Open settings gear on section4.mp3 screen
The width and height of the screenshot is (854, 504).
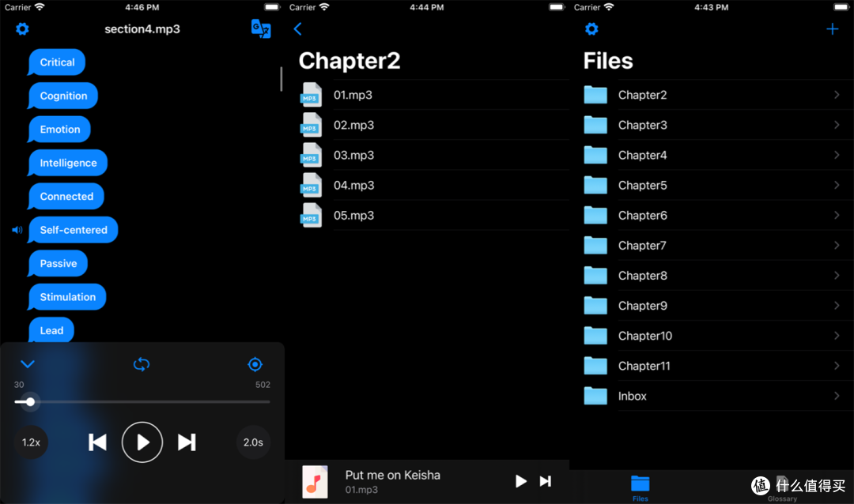click(x=22, y=29)
